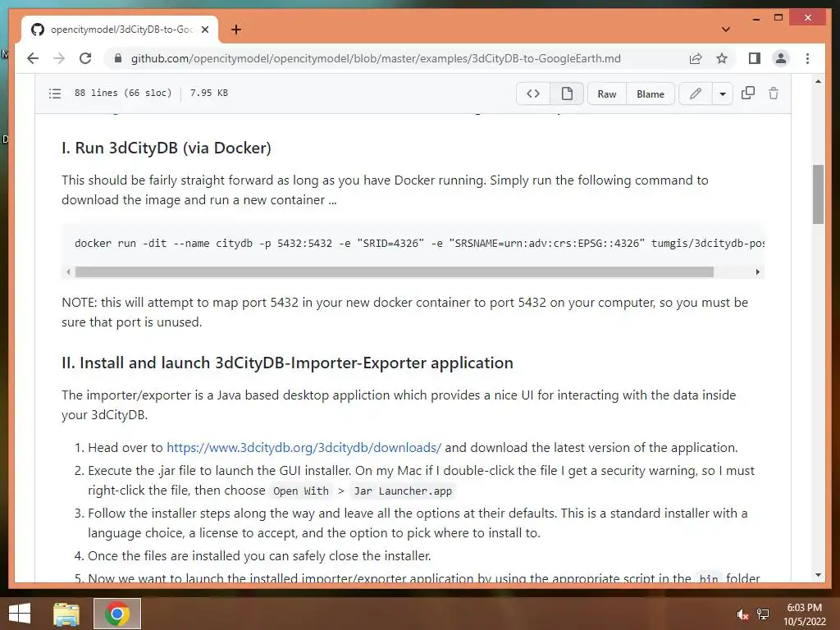
Task: Edit this file with pencil icon
Action: (x=696, y=94)
